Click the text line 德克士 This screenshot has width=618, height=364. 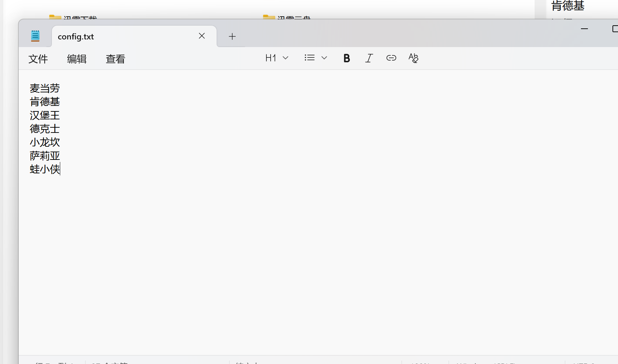point(45,129)
